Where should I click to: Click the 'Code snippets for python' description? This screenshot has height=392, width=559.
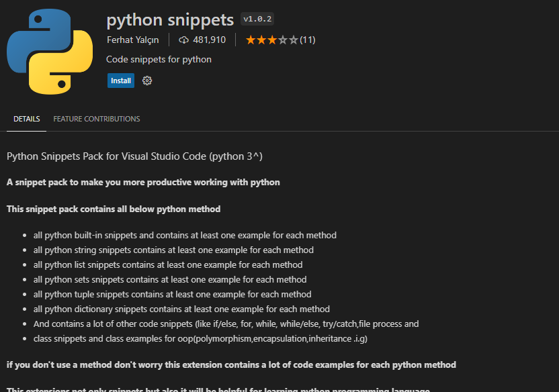[159, 60]
